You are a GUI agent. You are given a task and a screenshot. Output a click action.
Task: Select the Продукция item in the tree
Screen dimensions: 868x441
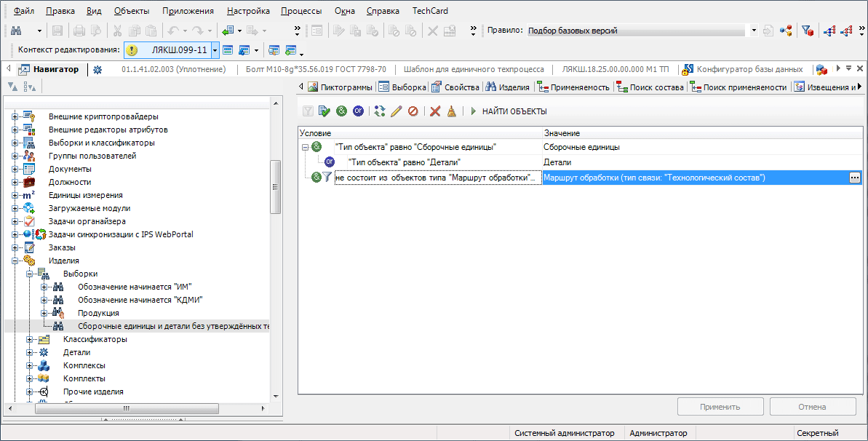tap(98, 313)
